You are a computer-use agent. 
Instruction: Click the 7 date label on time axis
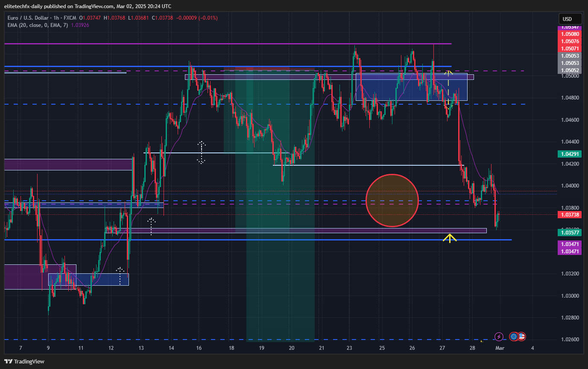point(20,348)
